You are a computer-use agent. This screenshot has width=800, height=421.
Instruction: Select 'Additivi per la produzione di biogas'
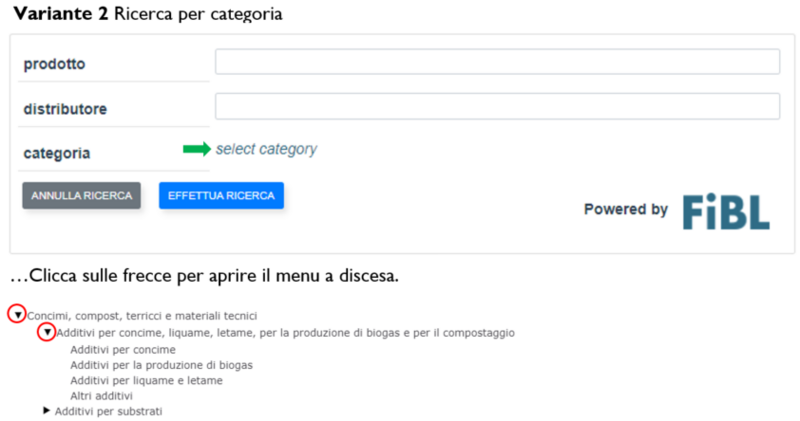[161, 365]
